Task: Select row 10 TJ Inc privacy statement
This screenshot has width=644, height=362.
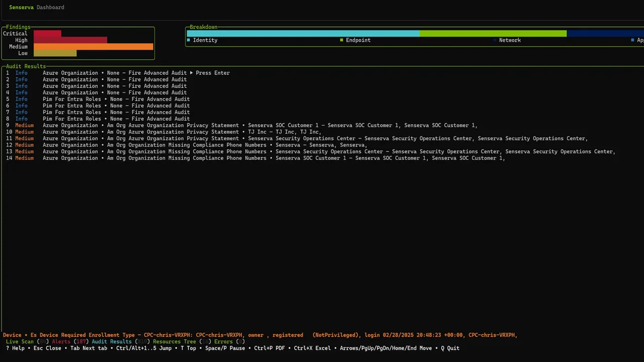Action: click(181, 132)
